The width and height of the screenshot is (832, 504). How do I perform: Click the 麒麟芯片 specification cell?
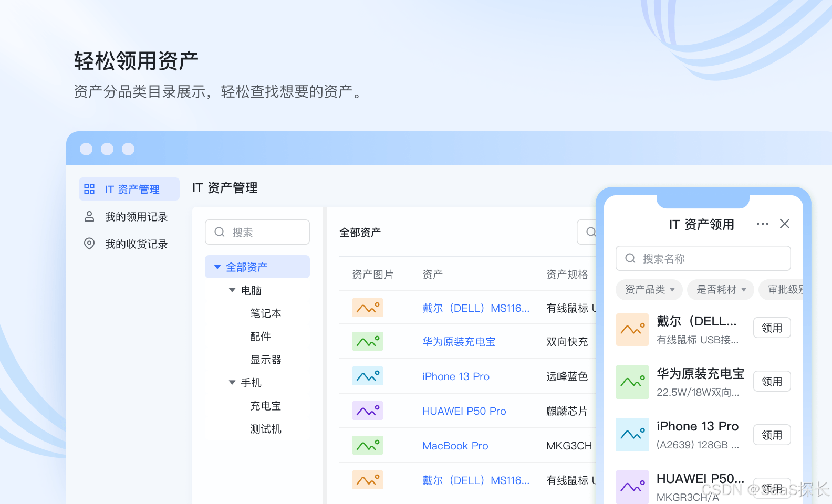click(x=567, y=411)
